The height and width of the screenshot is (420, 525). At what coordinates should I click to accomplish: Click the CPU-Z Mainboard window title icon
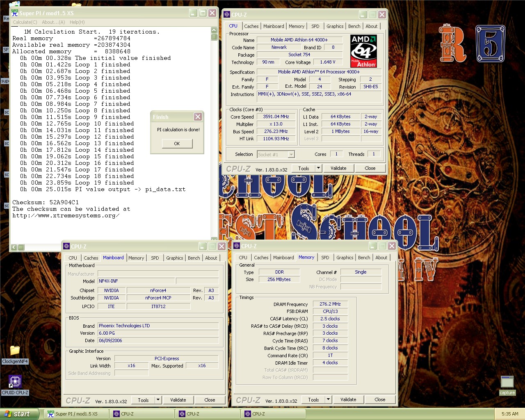[66, 247]
